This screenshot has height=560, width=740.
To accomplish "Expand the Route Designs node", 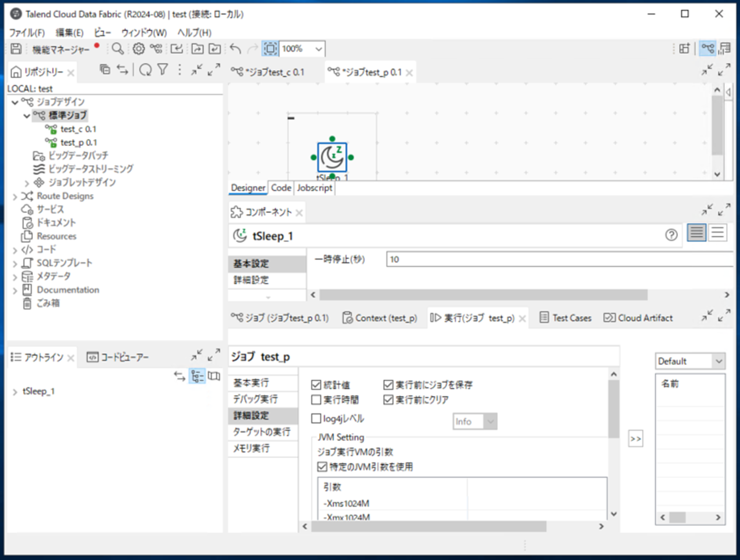I will click(x=15, y=196).
